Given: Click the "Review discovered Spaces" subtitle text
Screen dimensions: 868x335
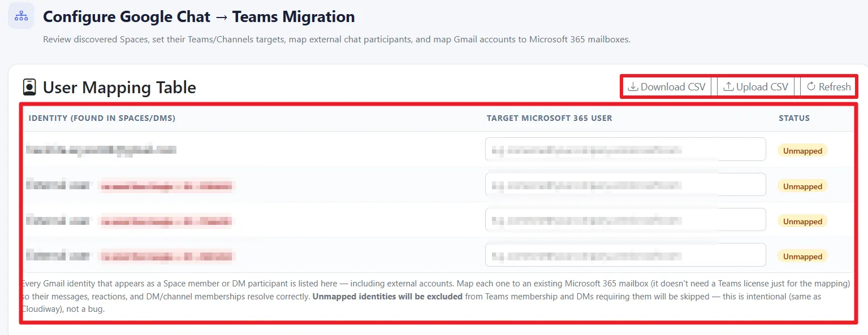Looking at the screenshot, I should click(336, 40).
